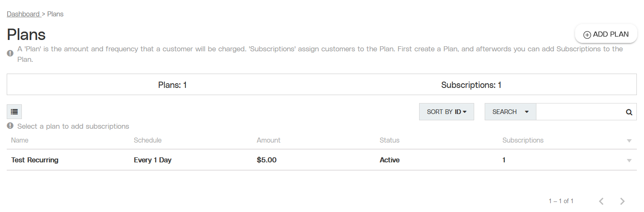Click the Amount column header
Screen dimensions: 644x212
[x=269, y=140]
